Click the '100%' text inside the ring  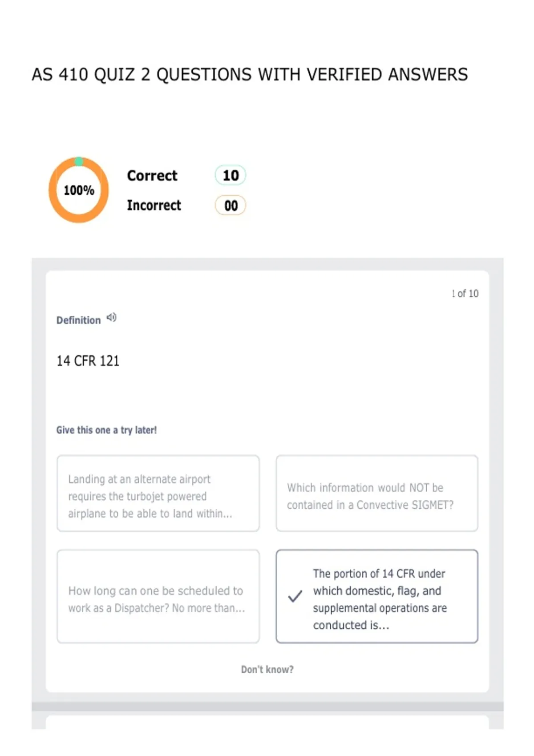(79, 190)
